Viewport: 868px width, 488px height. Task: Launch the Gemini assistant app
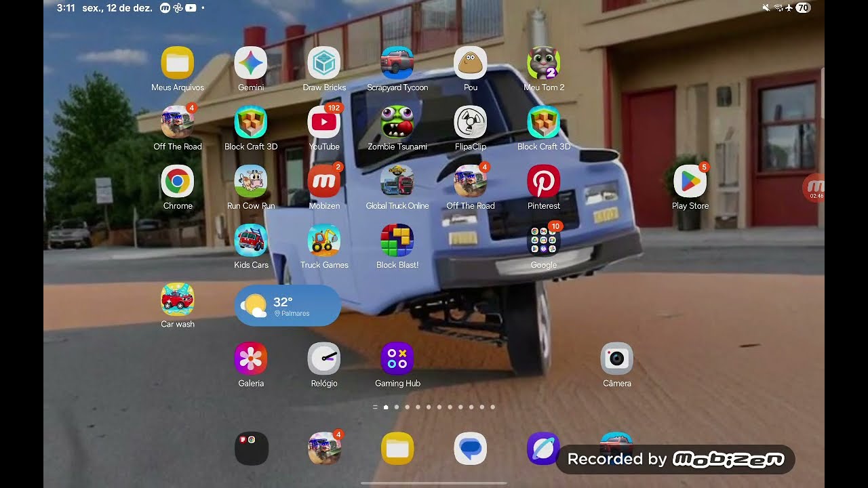251,63
